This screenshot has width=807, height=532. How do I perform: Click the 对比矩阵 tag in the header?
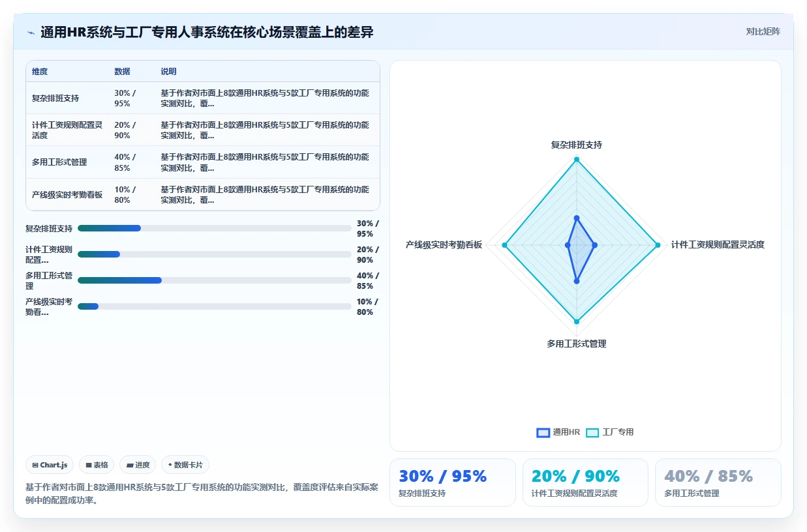(x=763, y=31)
